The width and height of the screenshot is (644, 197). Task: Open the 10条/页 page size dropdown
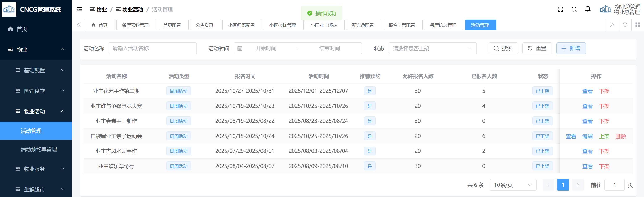tap(513, 185)
